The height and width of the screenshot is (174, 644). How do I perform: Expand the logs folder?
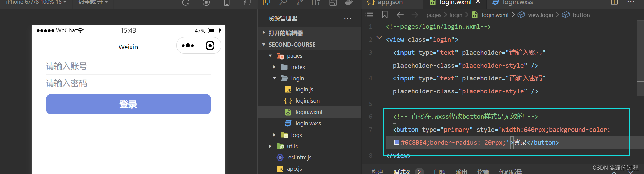click(274, 135)
